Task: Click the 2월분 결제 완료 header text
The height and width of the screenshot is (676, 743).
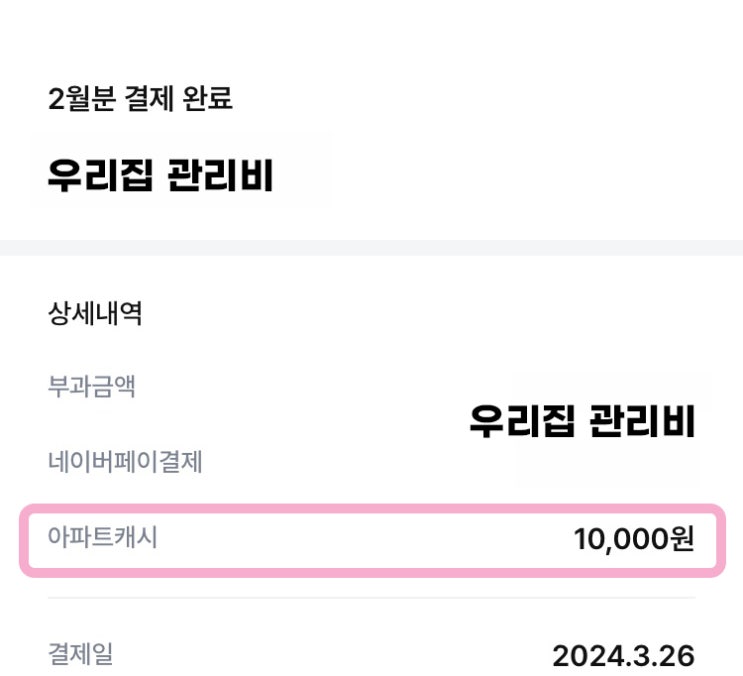Action: [140, 99]
